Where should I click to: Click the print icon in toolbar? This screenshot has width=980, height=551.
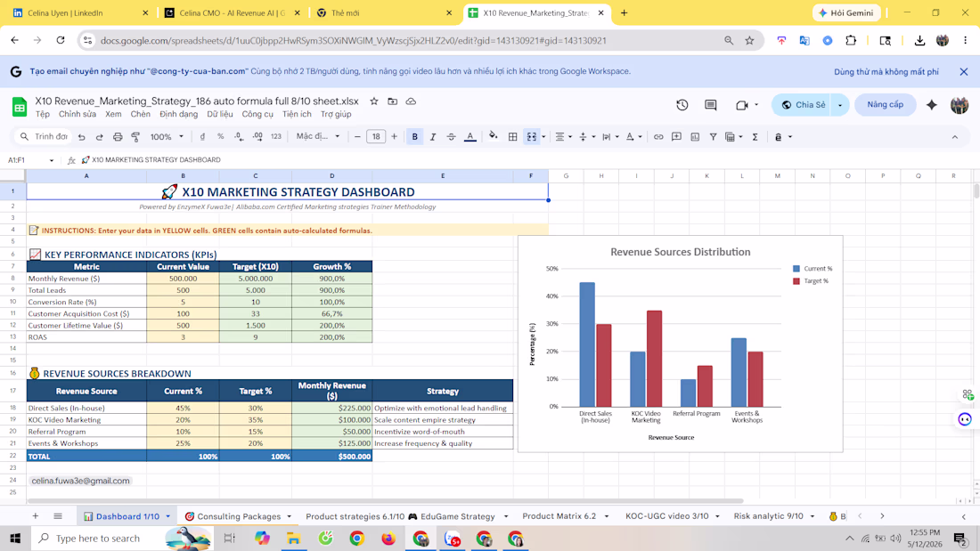tap(118, 137)
